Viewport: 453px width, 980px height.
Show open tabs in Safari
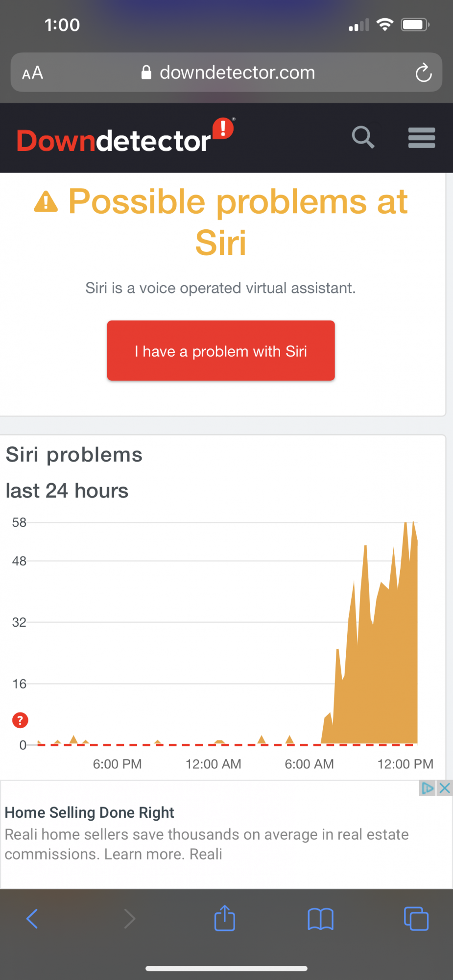(x=416, y=919)
